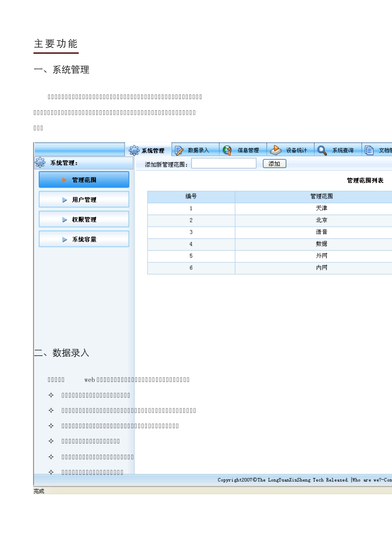Click the 二、数据录入 section heading
Screen dimensions: 392x555
pos(61,353)
